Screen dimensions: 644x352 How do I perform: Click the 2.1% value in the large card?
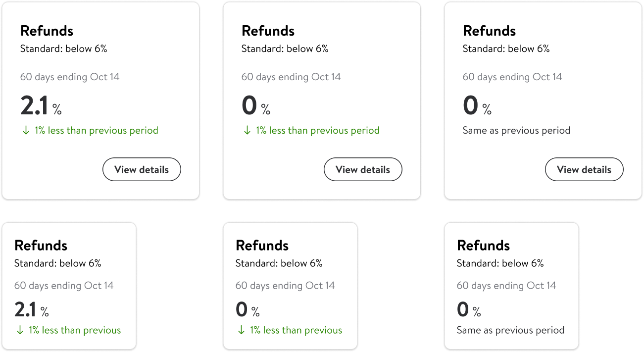pos(41,106)
